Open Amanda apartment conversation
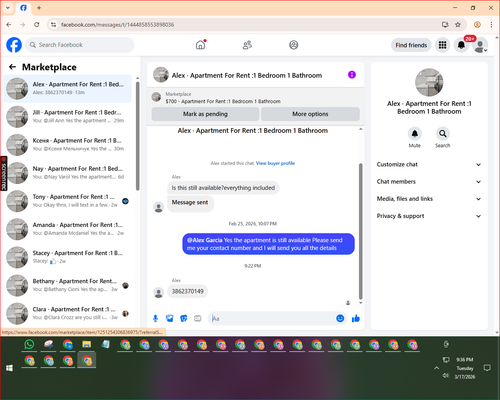Screen dimensions: 500x400 pos(68,229)
